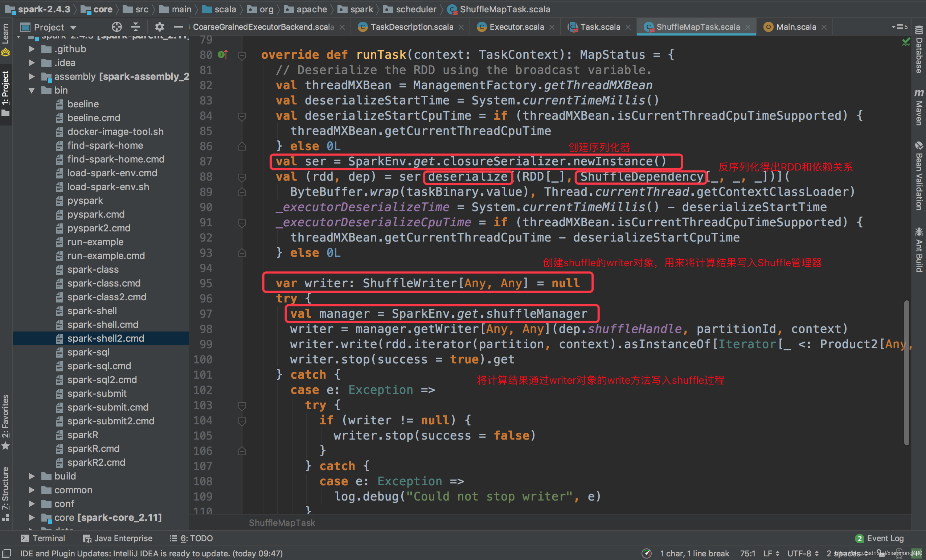Open the 6: TODO tool window
Screen dimensions: 926x560
pos(191,538)
